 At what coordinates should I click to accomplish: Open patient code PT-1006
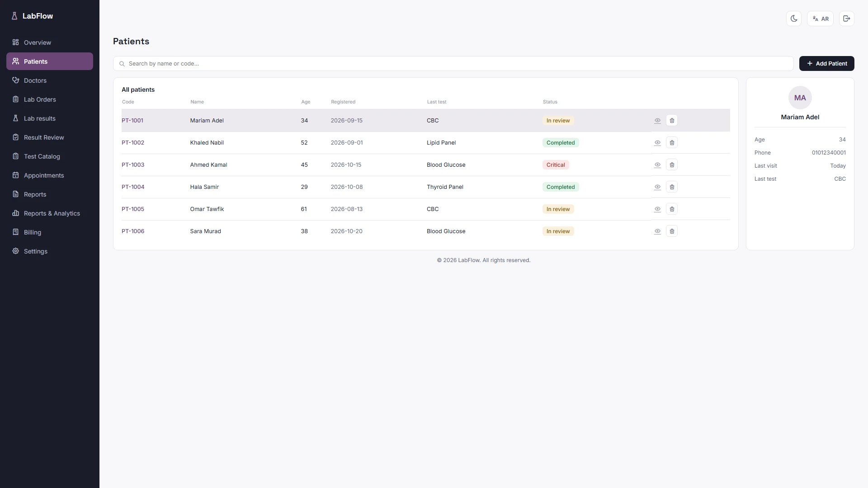[133, 231]
